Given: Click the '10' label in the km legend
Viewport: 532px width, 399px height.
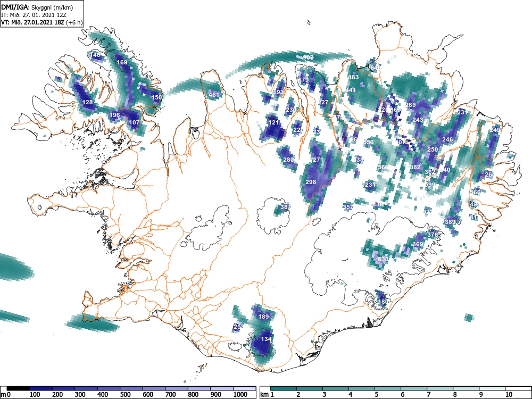Looking at the screenshot, I should pyautogui.click(x=508, y=395).
